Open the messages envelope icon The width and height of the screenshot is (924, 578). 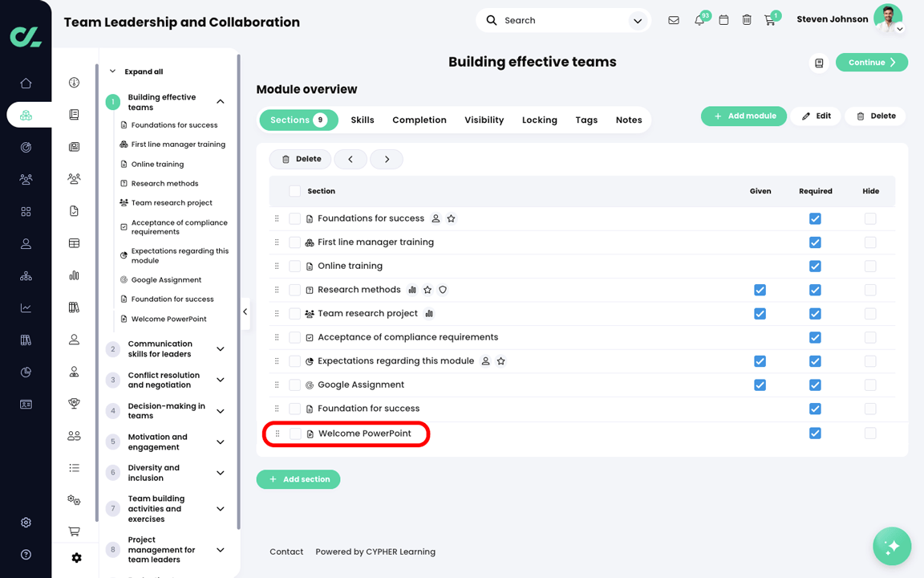click(x=674, y=20)
